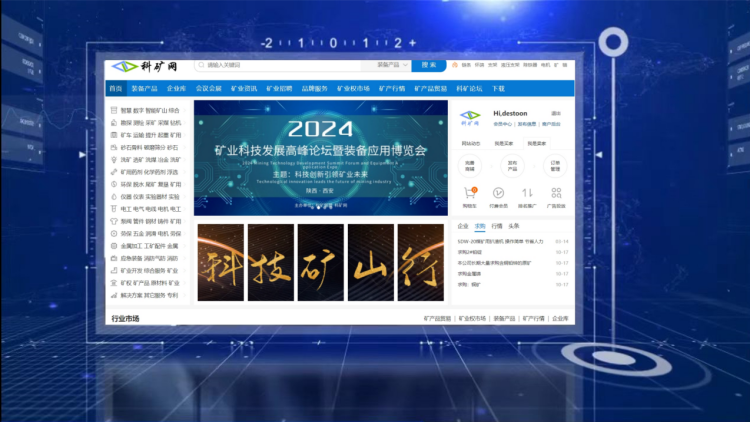Screen dimensions: 750x422
Task: Expand the 环保 脱水 尾矿 category row
Action: pos(150,184)
